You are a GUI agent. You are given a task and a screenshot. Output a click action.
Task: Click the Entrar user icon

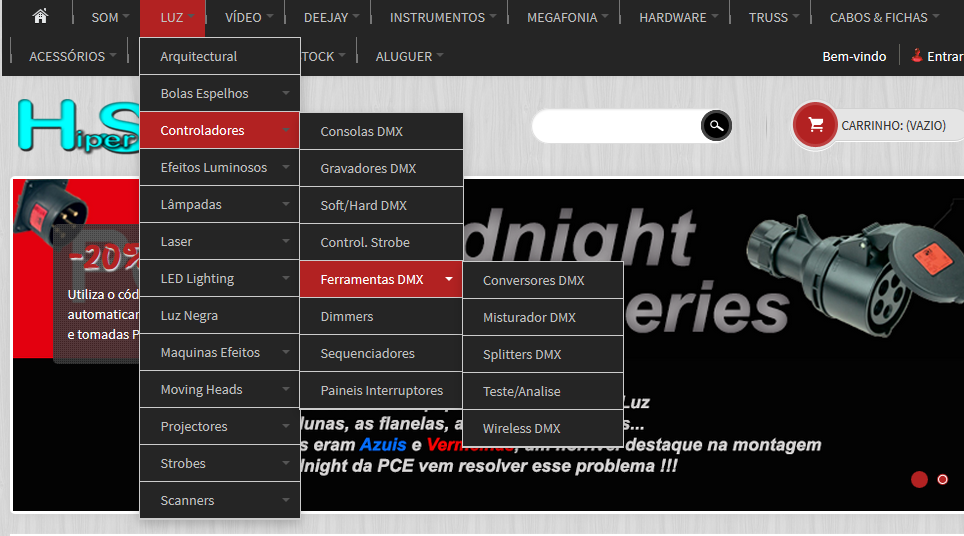(917, 55)
